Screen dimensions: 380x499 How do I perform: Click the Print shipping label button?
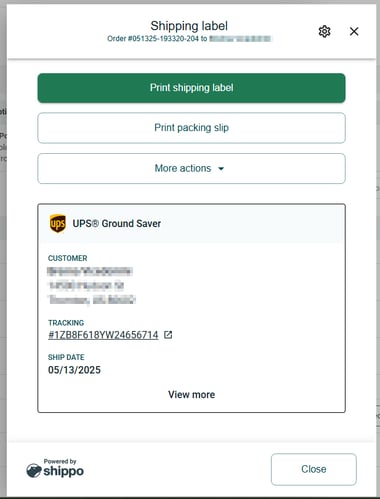click(191, 88)
